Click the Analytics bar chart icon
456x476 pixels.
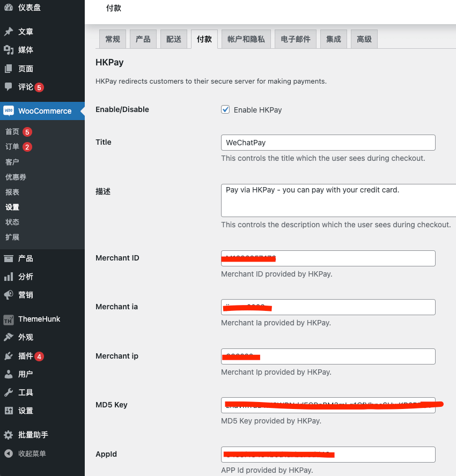coord(9,277)
